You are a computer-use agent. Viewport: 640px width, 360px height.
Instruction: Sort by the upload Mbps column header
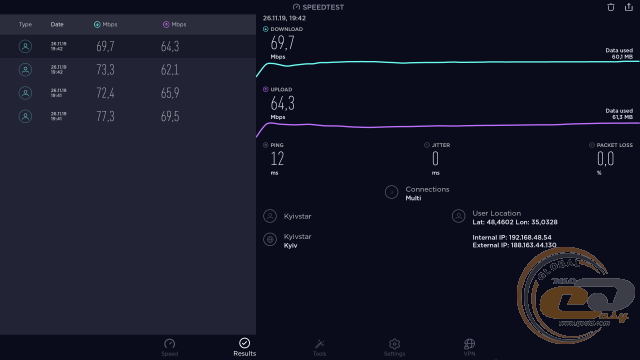tap(175, 24)
